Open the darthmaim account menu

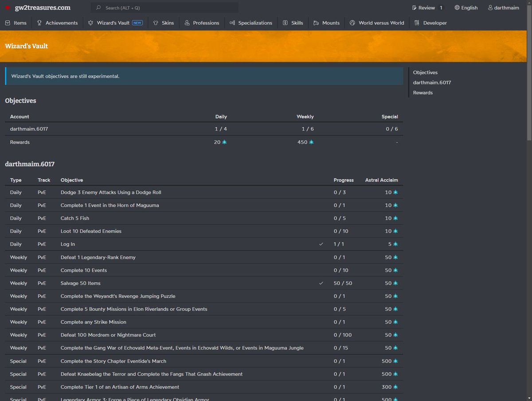[x=503, y=8]
